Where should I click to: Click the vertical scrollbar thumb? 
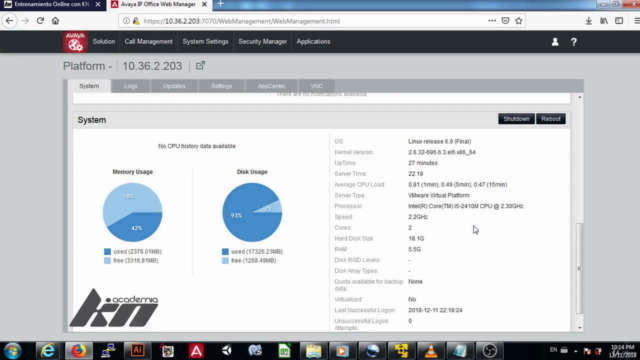(x=580, y=268)
